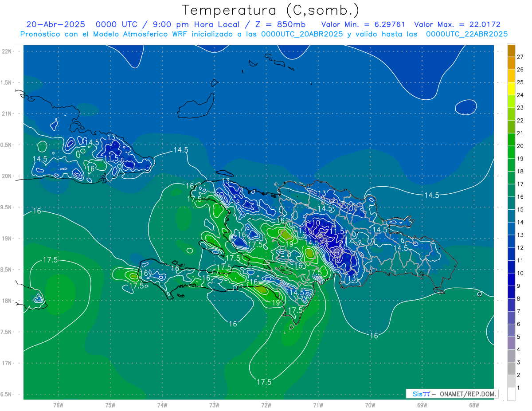Select the '74W' longitude axis label
Image resolution: width=532 pixels, height=411 pixels.
pos(162,405)
